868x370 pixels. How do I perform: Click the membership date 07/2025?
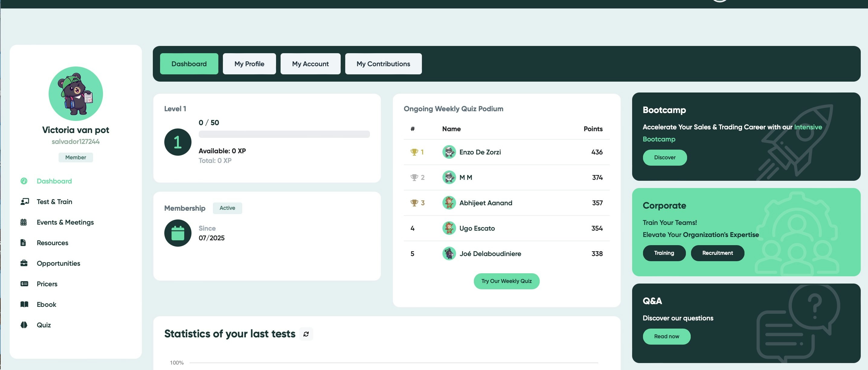[211, 238]
